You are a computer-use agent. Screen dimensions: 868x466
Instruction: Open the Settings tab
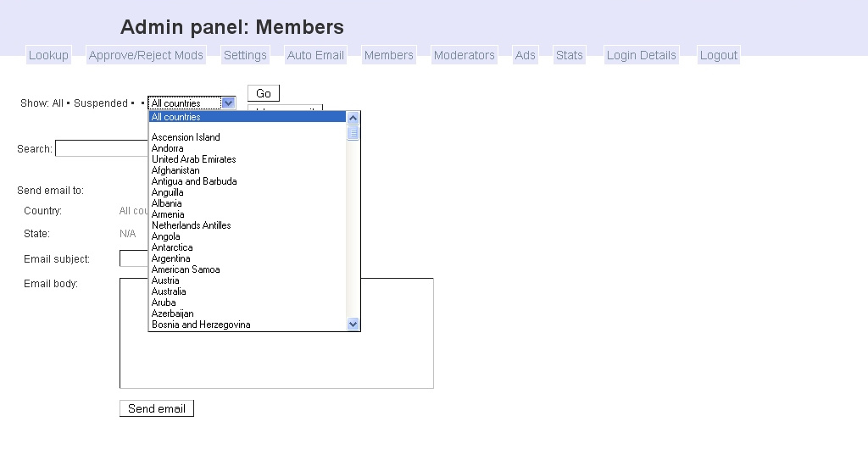[x=245, y=55]
